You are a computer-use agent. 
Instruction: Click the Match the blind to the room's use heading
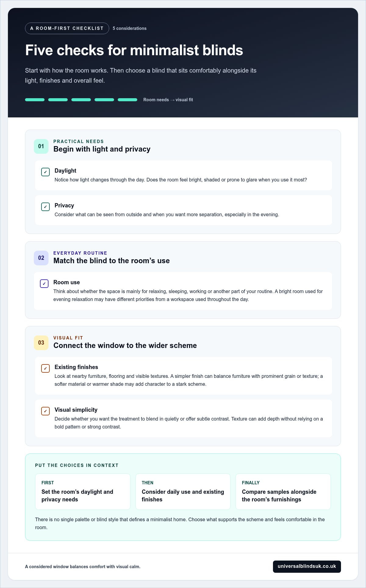pos(112,261)
